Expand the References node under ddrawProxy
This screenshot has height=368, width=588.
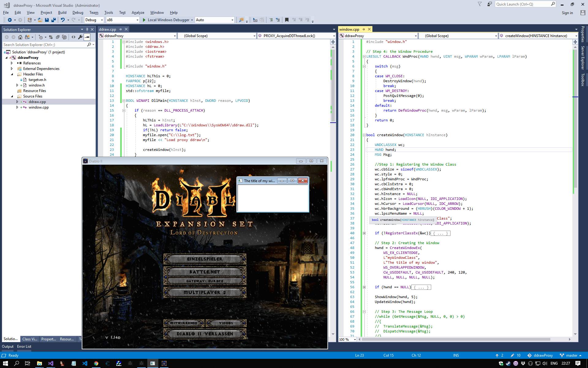pos(12,63)
